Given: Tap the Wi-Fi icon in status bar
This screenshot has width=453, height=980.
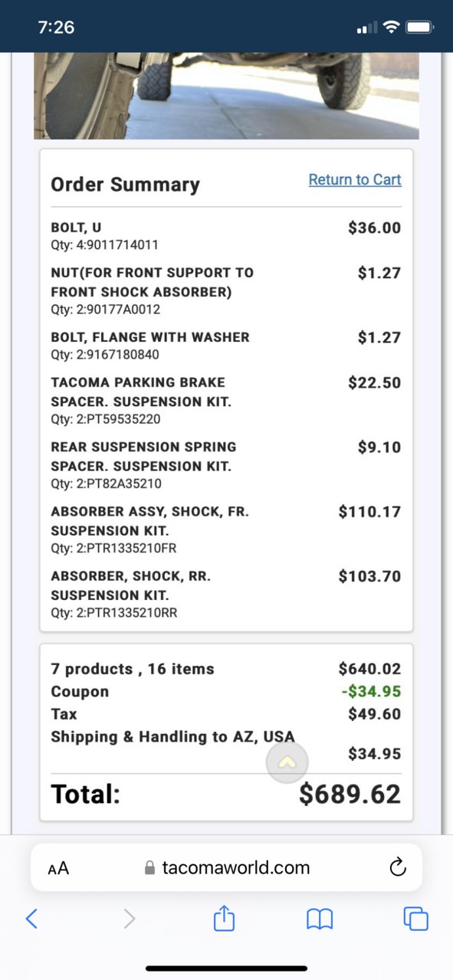Looking at the screenshot, I should [x=392, y=28].
